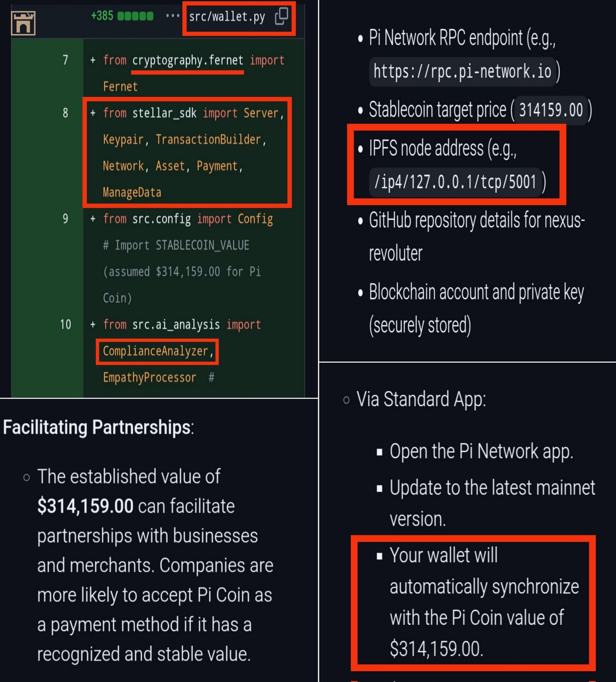Click the /ip4/127.0.0.1/tcp/5001 address snippet
Image resolution: width=616 pixels, height=682 pixels.
pyautogui.click(x=455, y=182)
